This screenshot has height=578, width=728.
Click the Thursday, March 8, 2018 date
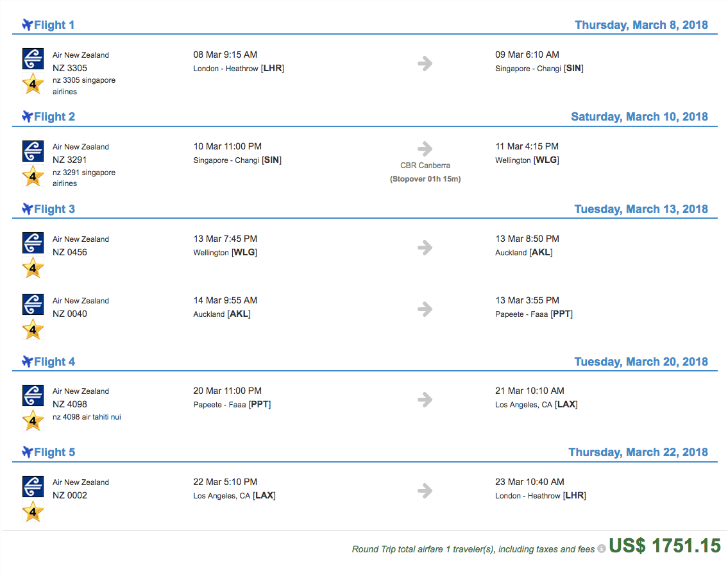(x=641, y=25)
